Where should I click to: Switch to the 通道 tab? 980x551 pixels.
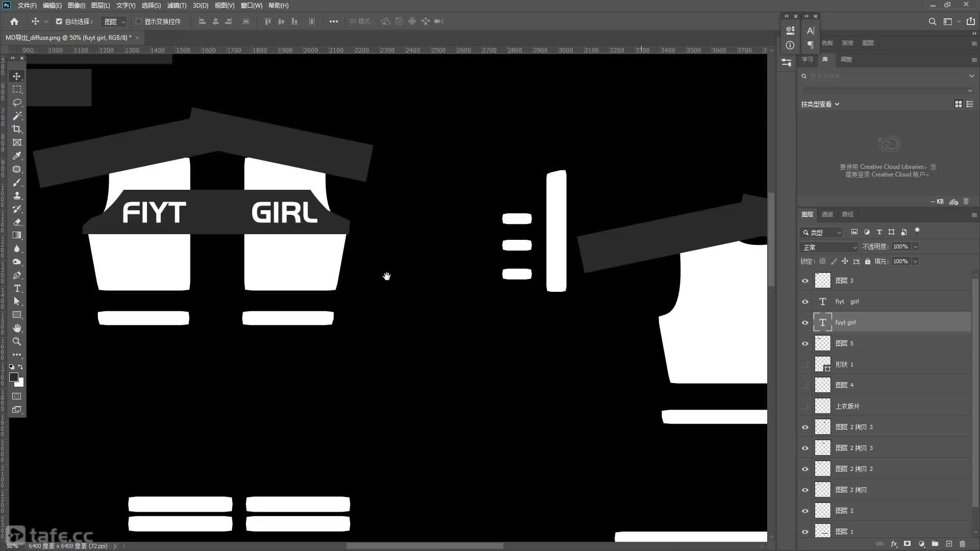coord(827,214)
